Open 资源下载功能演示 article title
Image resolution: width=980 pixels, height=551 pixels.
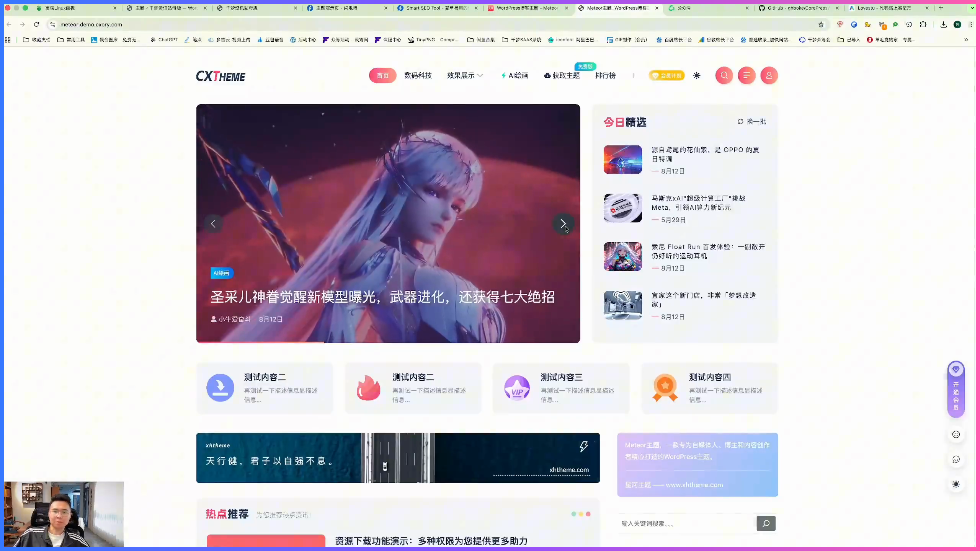coord(431,541)
